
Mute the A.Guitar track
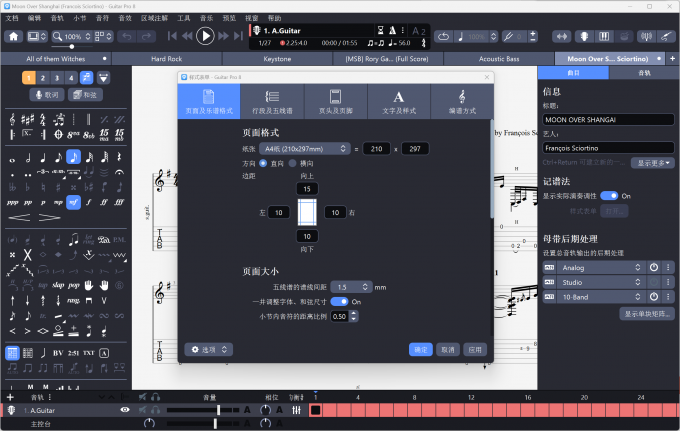click(142, 410)
